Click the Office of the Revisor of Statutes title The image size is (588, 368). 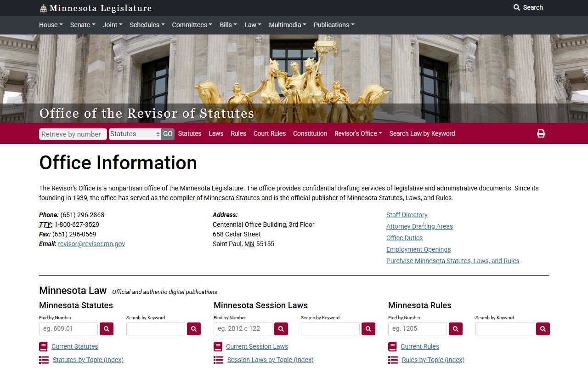pyautogui.click(x=147, y=113)
